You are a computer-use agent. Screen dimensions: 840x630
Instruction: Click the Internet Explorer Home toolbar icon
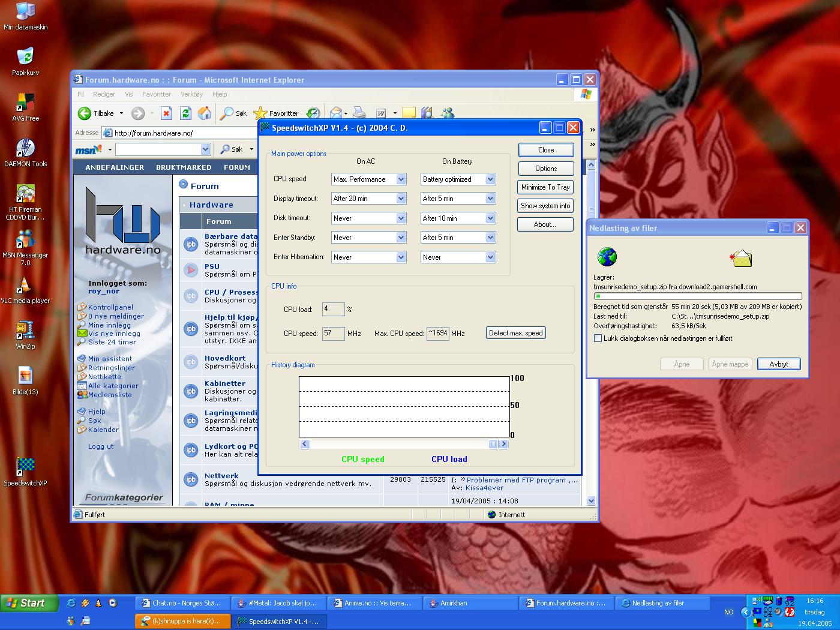pos(205,113)
